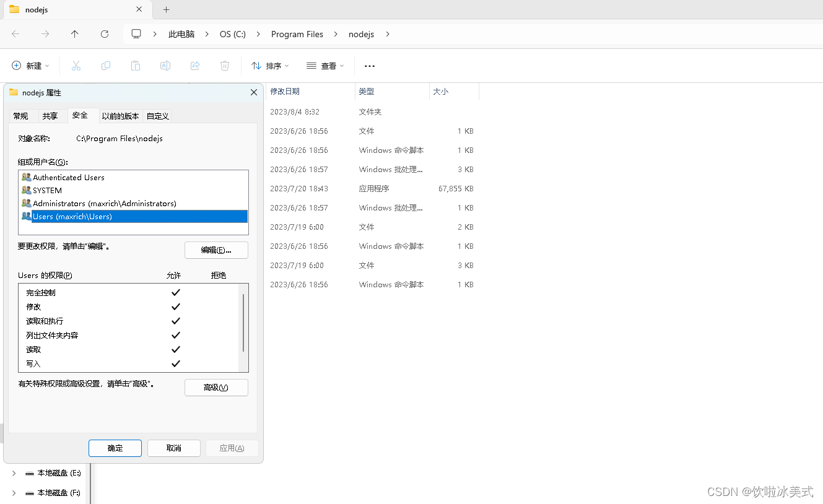Click the Copy icon in toolbar
Image resolution: width=823 pixels, height=504 pixels.
(x=106, y=66)
